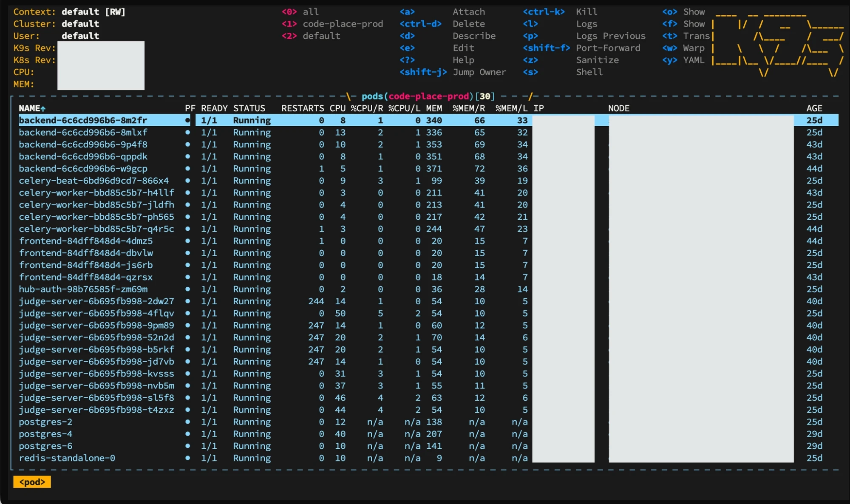This screenshot has height=504, width=850.
Task: Sort by the AGE column header
Action: pyautogui.click(x=814, y=108)
